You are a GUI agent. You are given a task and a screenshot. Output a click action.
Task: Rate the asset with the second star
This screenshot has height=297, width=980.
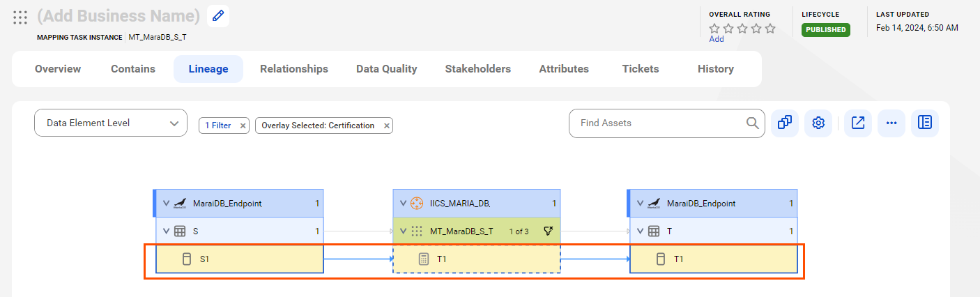coord(728,29)
